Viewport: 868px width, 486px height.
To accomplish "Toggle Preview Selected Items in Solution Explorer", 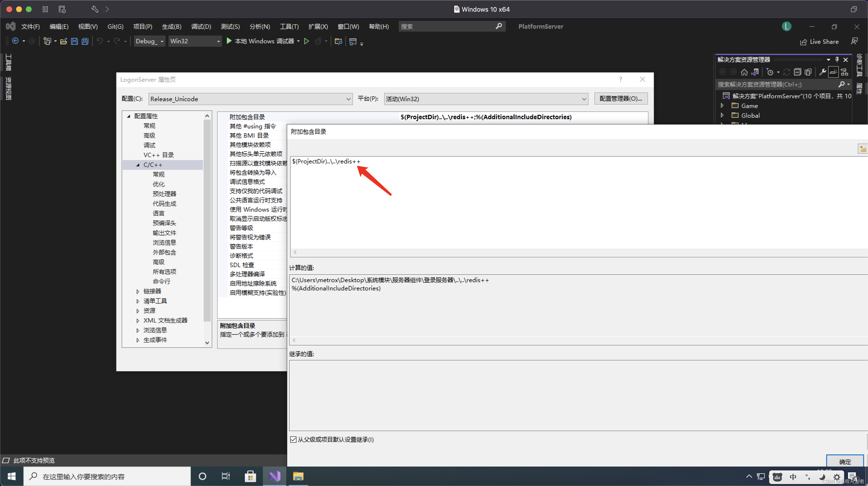I will tap(833, 72).
